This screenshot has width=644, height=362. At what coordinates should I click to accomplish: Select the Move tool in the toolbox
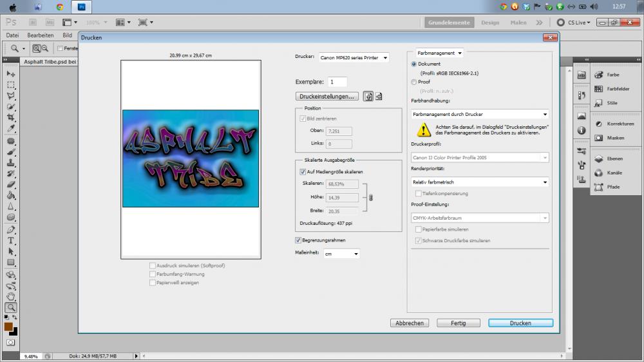[x=11, y=74]
